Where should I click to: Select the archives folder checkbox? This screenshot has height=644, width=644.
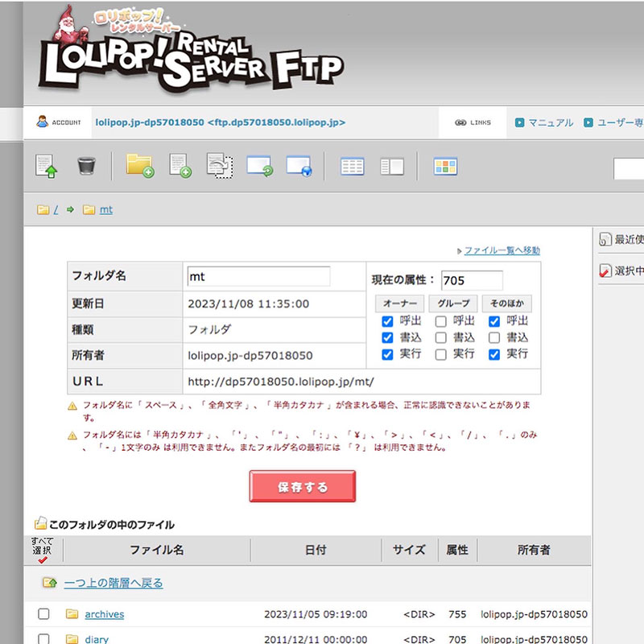tap(43, 614)
